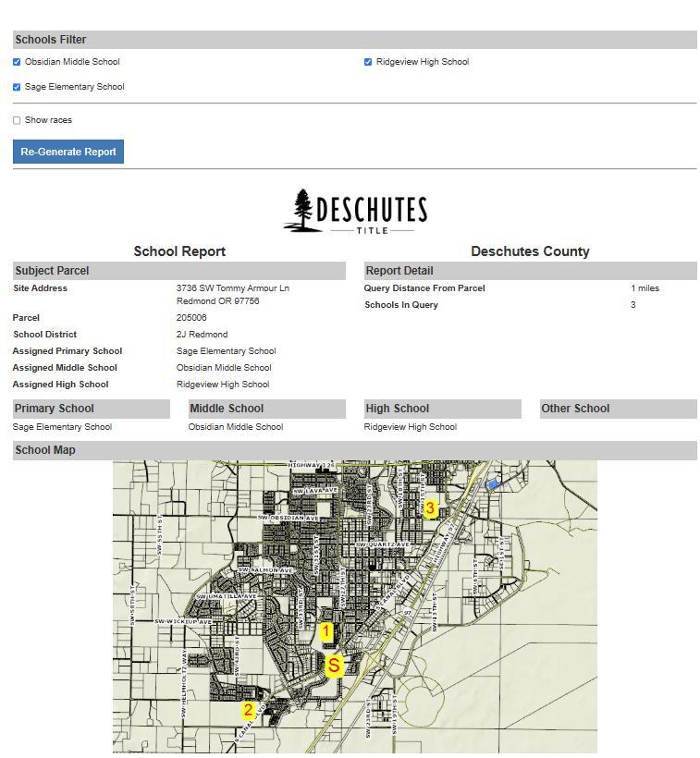Click the Subject Parcel section header
Viewport: 700px width, 758px height.
click(x=179, y=271)
